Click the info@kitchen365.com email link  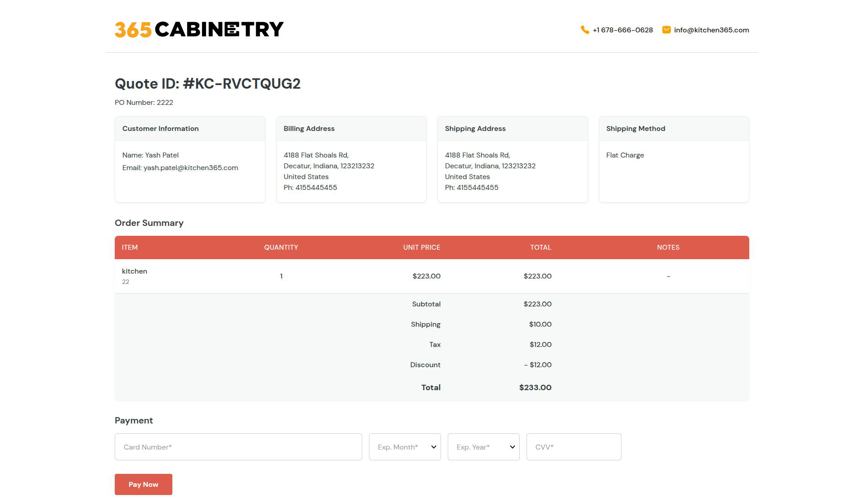click(711, 30)
